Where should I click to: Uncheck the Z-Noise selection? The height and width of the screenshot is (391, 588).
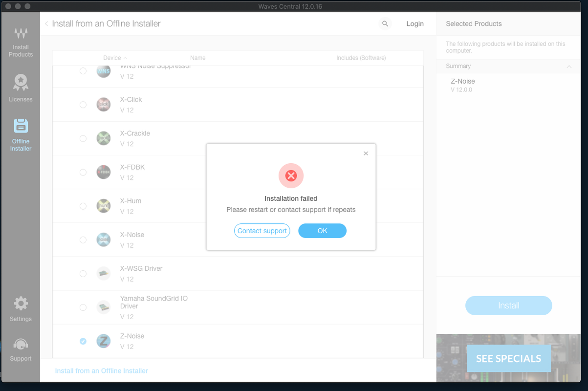(83, 341)
